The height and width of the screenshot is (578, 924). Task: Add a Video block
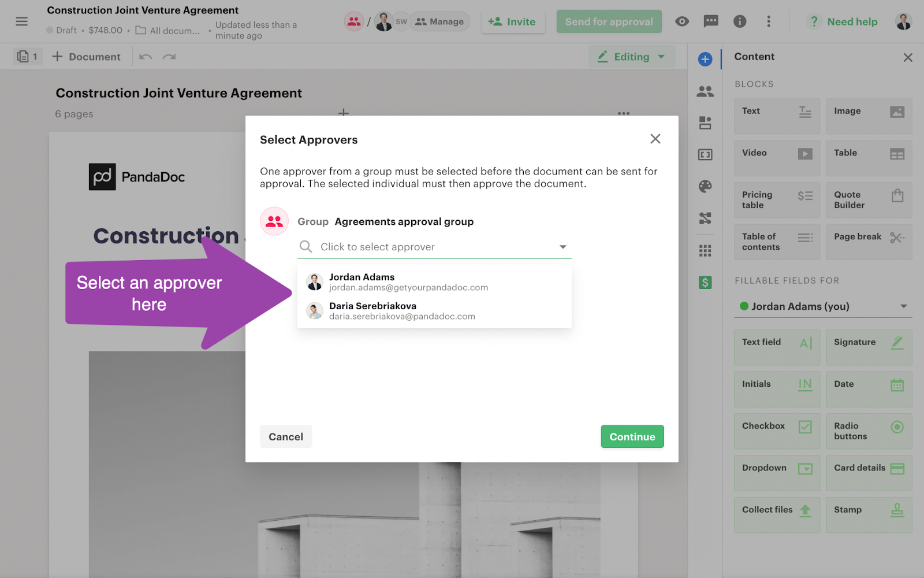click(x=777, y=158)
